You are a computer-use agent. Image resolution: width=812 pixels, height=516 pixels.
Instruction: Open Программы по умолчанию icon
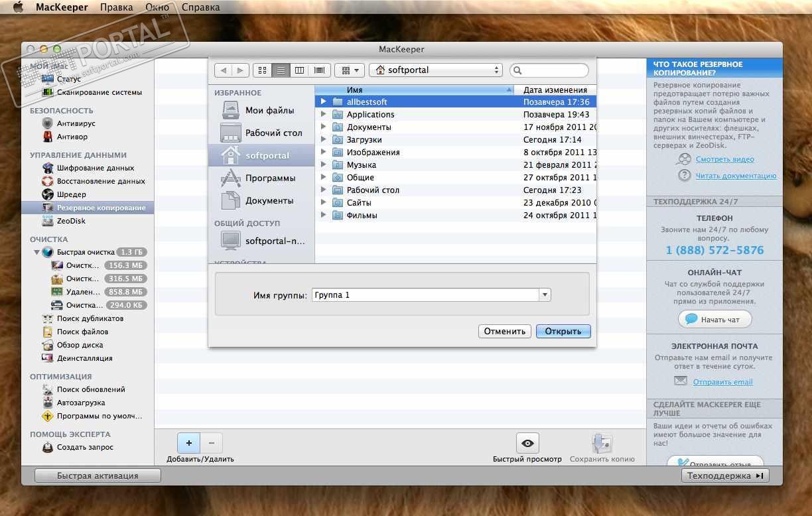point(48,416)
